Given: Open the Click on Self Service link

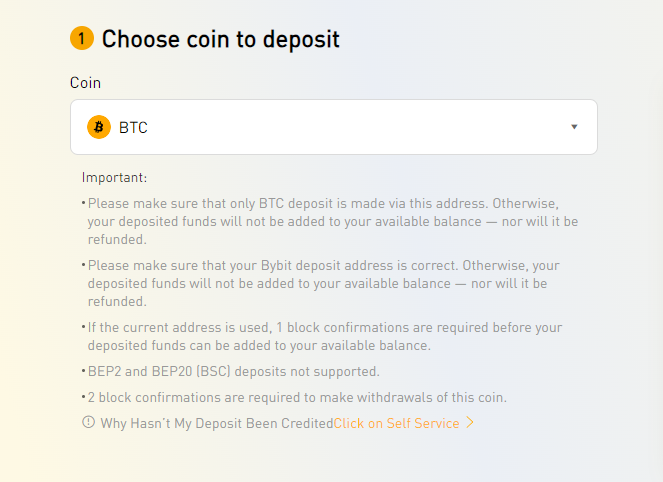Looking at the screenshot, I should click(396, 423).
